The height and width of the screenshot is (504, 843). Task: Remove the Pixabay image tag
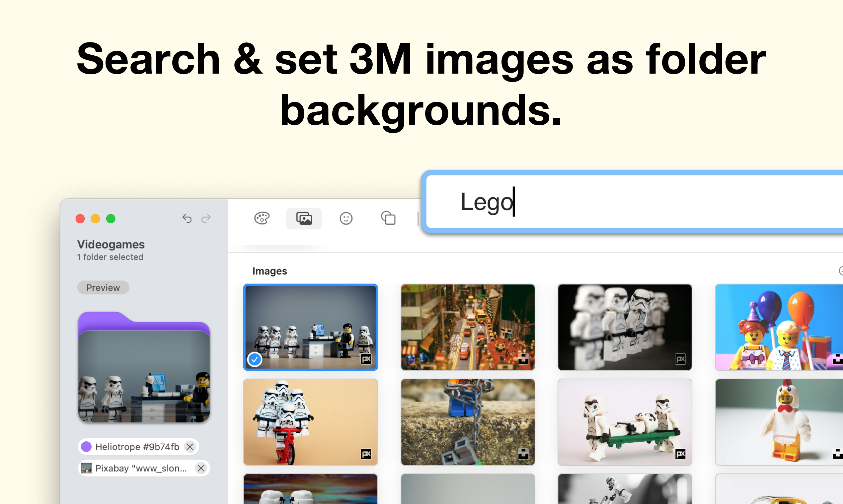coord(201,468)
